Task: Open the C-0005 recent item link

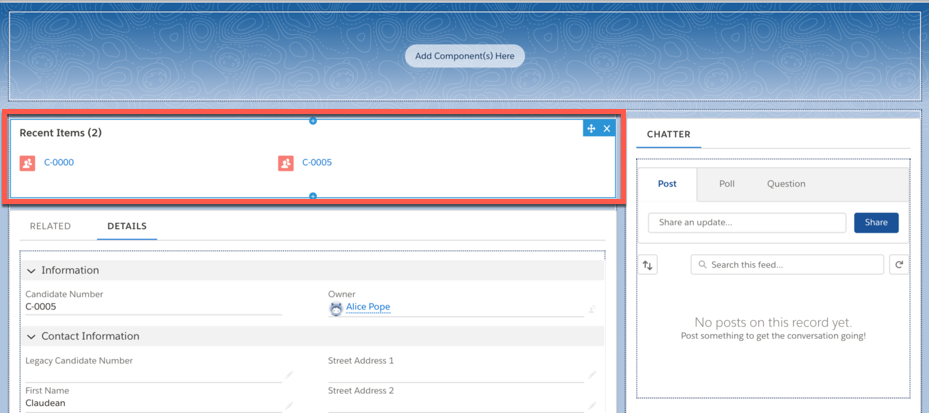Action: tap(317, 162)
